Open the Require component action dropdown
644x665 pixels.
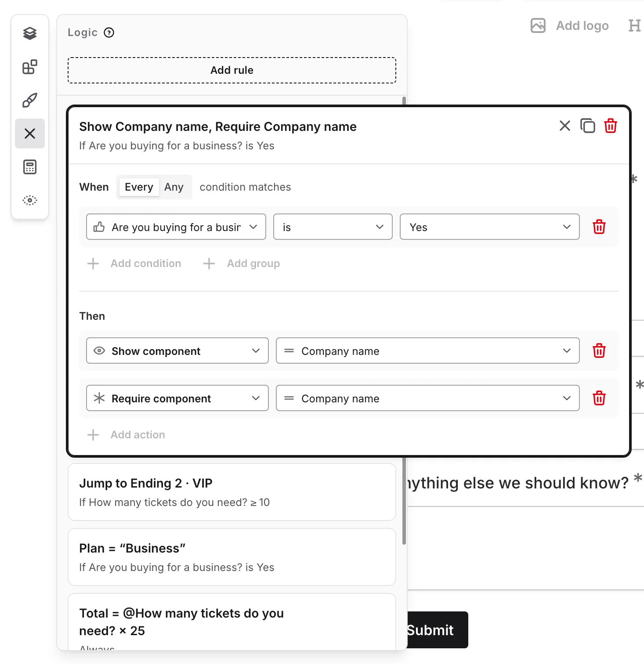(177, 398)
